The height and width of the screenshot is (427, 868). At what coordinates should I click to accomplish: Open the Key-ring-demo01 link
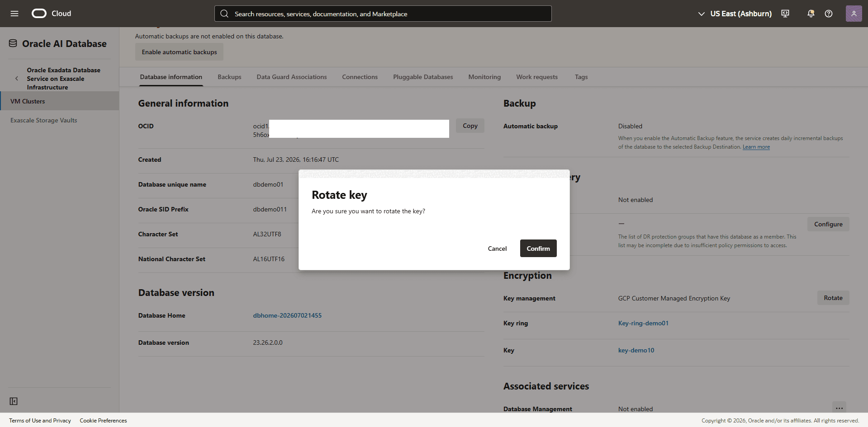(643, 323)
